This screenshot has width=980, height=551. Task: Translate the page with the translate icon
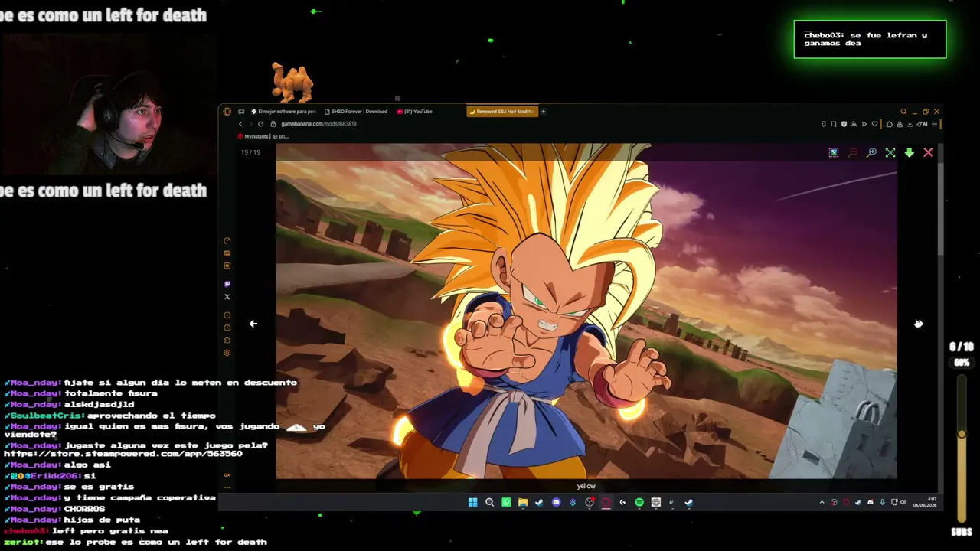(854, 124)
